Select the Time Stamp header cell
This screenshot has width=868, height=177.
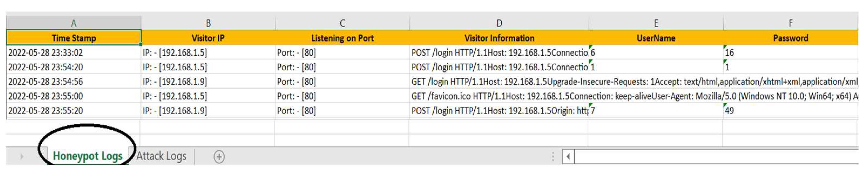(74, 38)
